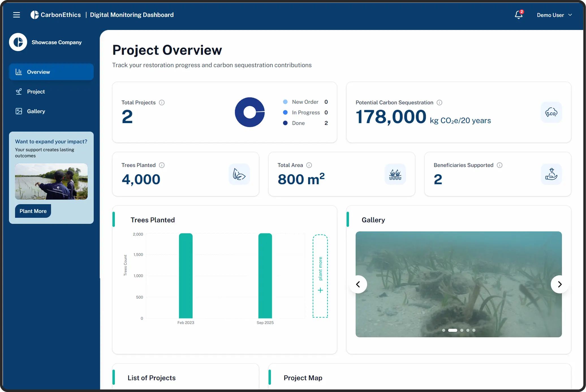
Task: Click the 800 m² area value
Action: [301, 179]
